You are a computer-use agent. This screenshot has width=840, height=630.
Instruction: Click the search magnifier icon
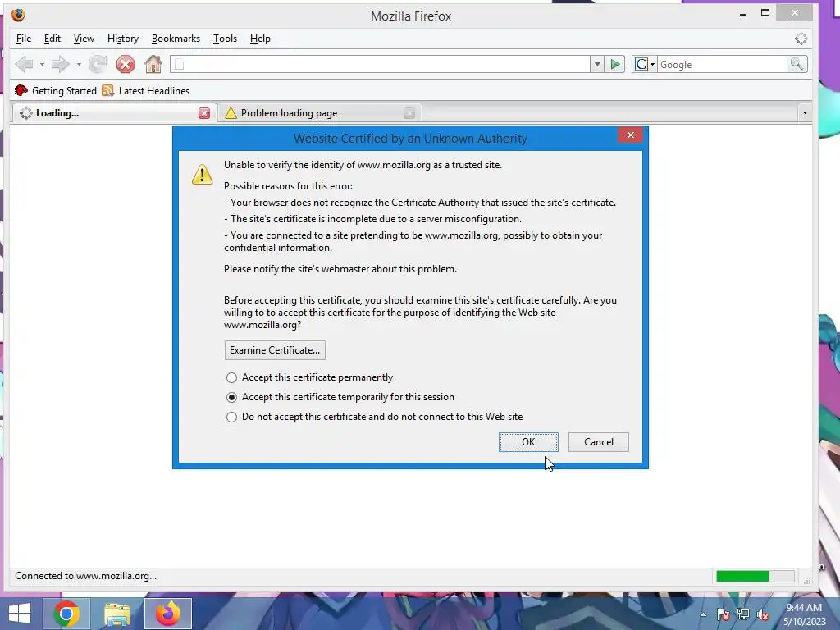[797, 64]
